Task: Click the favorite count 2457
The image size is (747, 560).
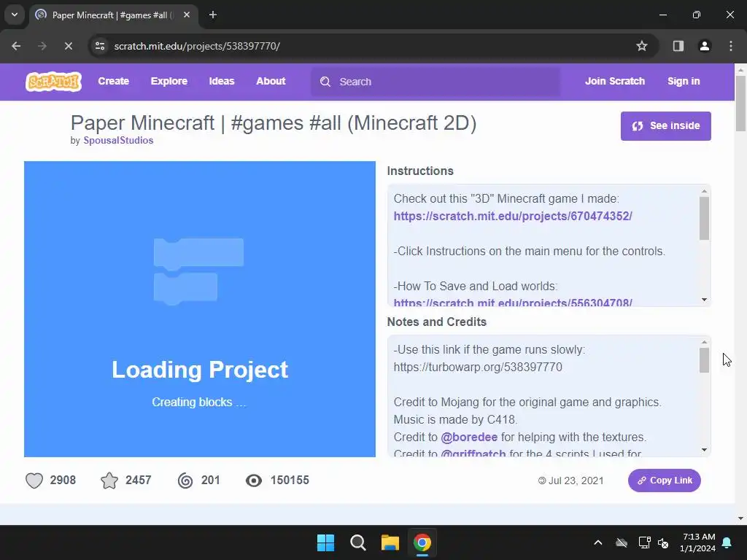Action: (138, 480)
